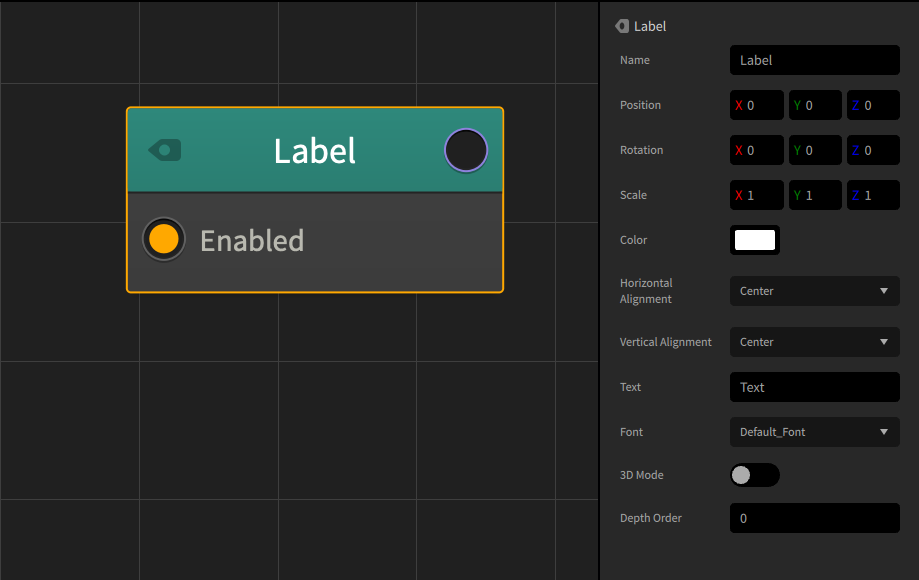Click the purple output socket on the Label node
Screen dimensions: 919x580
point(465,150)
